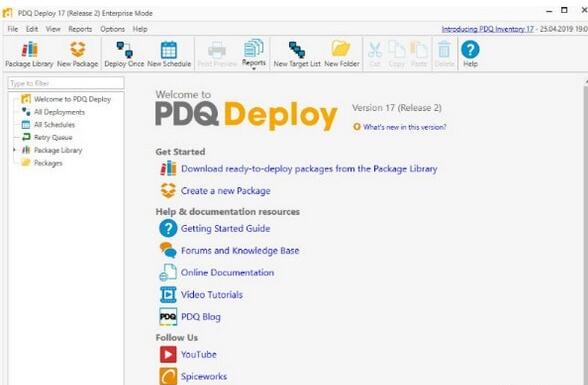Open the File menu
Viewport: 588px width, 385px height.
click(x=13, y=29)
